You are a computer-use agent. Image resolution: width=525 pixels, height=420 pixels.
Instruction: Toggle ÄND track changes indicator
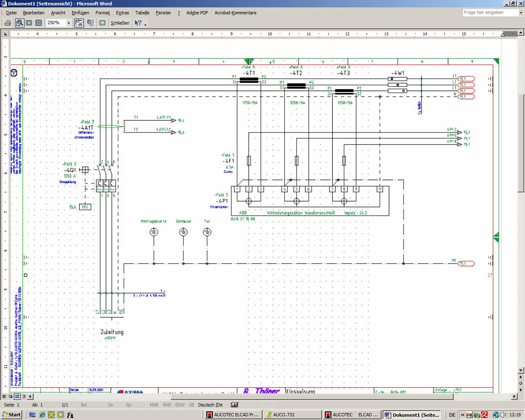pos(167,405)
